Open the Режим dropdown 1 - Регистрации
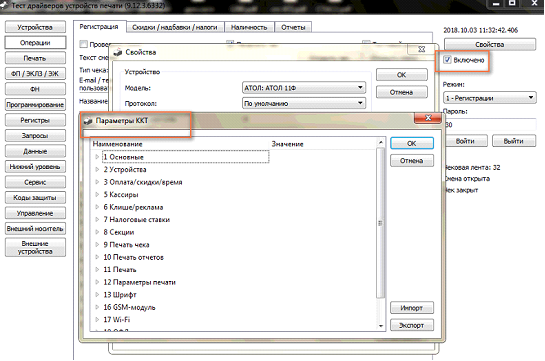This screenshot has width=545, height=361. [x=489, y=98]
